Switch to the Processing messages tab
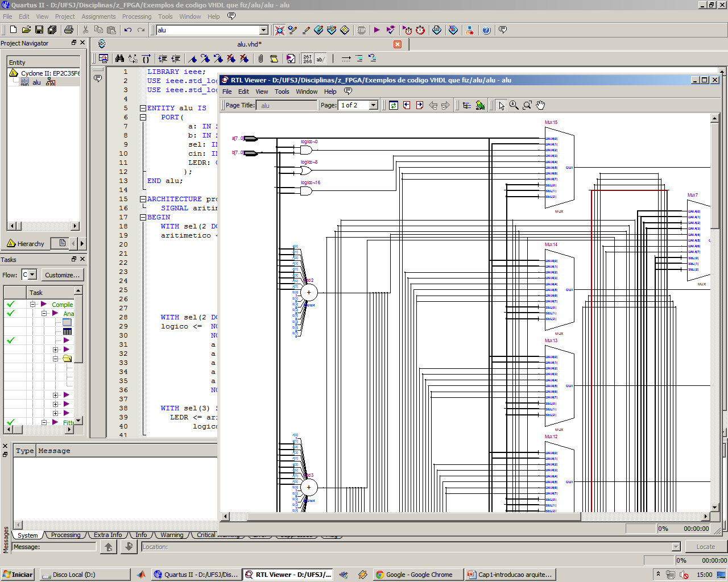This screenshot has width=728, height=582. coord(65,535)
